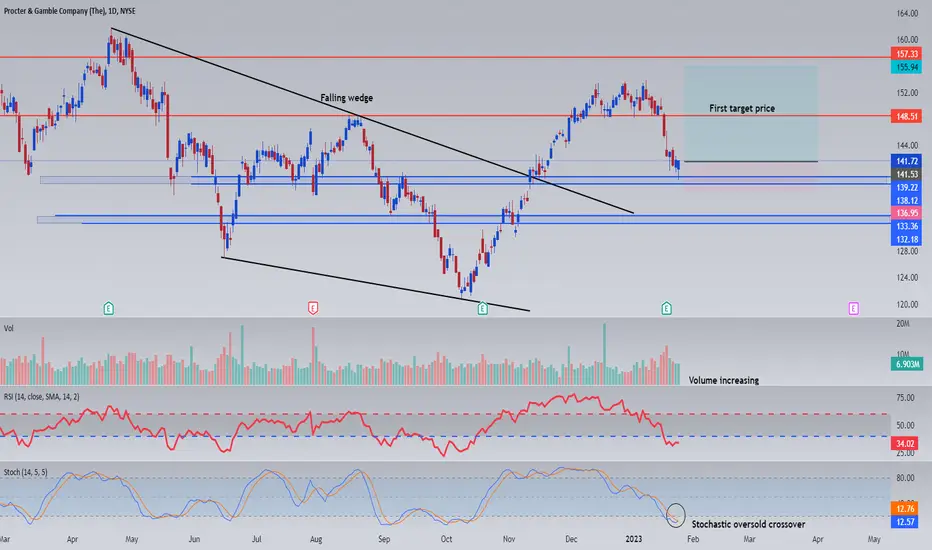Click the Vol indicator label
This screenshot has width=932, height=550.
click(8, 328)
